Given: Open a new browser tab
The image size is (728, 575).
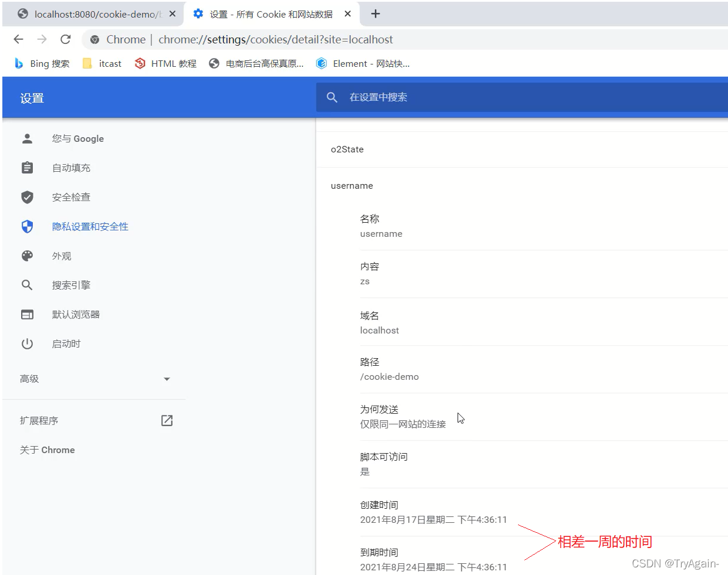Looking at the screenshot, I should tap(375, 13).
